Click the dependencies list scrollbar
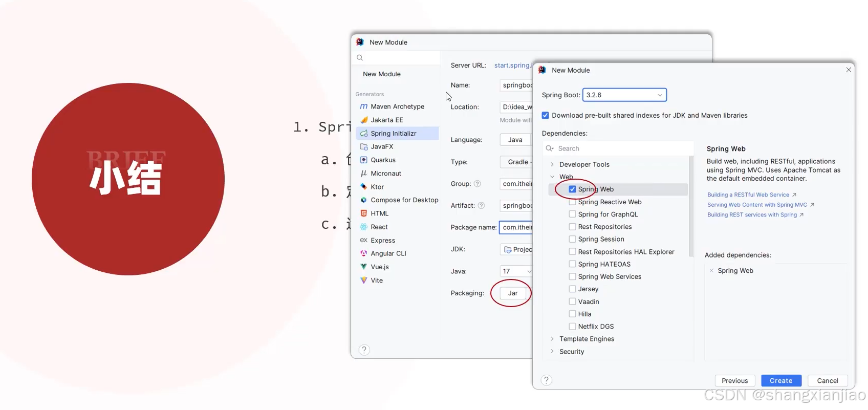The image size is (868, 410). pyautogui.click(x=691, y=207)
